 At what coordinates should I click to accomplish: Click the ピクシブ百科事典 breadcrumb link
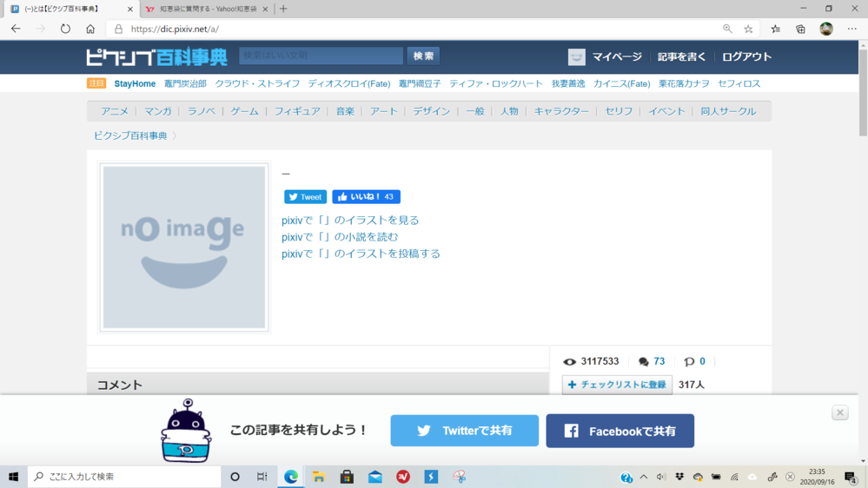pos(130,135)
